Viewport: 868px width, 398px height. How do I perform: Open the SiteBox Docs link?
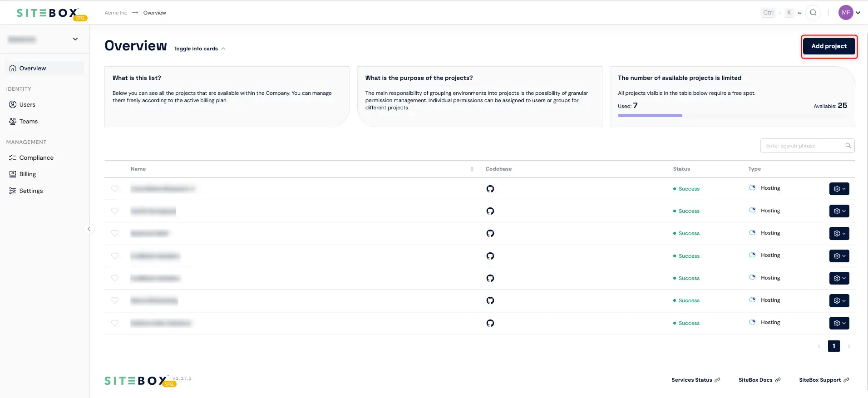759,380
